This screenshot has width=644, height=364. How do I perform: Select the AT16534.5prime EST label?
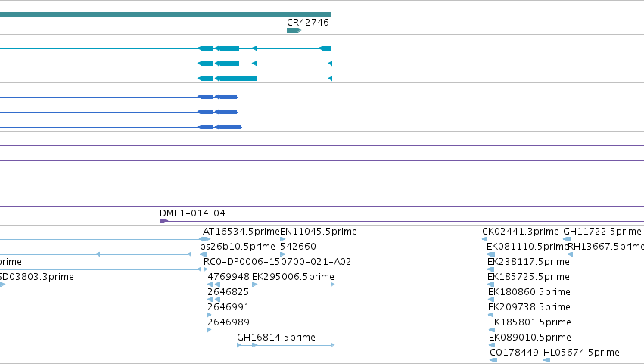pyautogui.click(x=241, y=232)
